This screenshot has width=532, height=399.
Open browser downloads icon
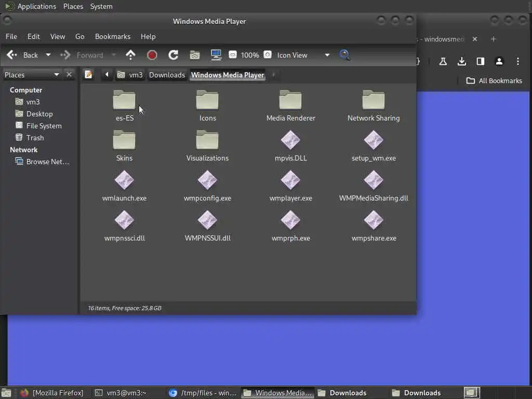click(x=461, y=61)
